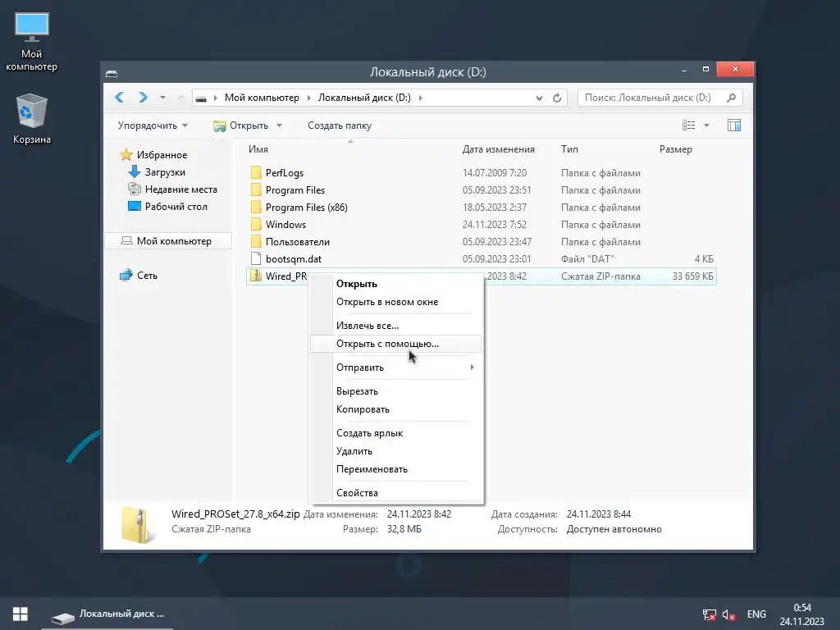Choose Создать ярлык in the context menu

pyautogui.click(x=396, y=433)
